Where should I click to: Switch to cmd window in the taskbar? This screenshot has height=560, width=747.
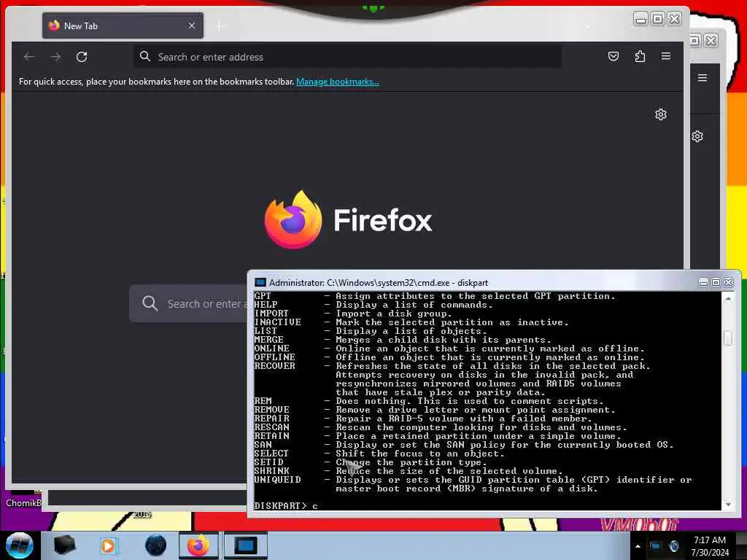pyautogui.click(x=245, y=545)
